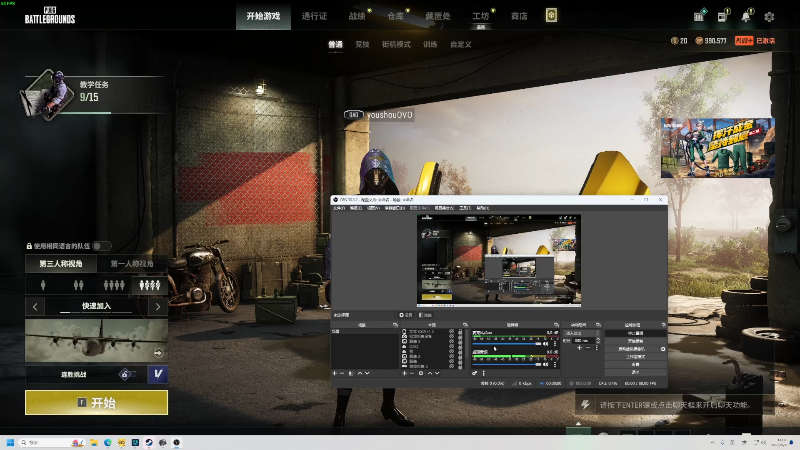The width and height of the screenshot is (800, 450).
Task: Adjust second OBS mixer volume slider
Action: click(507, 365)
